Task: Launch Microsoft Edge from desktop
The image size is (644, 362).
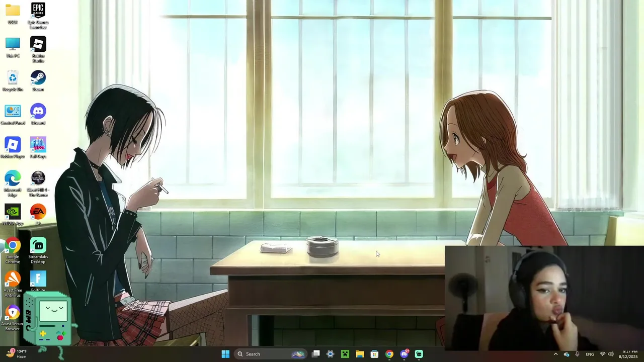Action: pos(13,184)
